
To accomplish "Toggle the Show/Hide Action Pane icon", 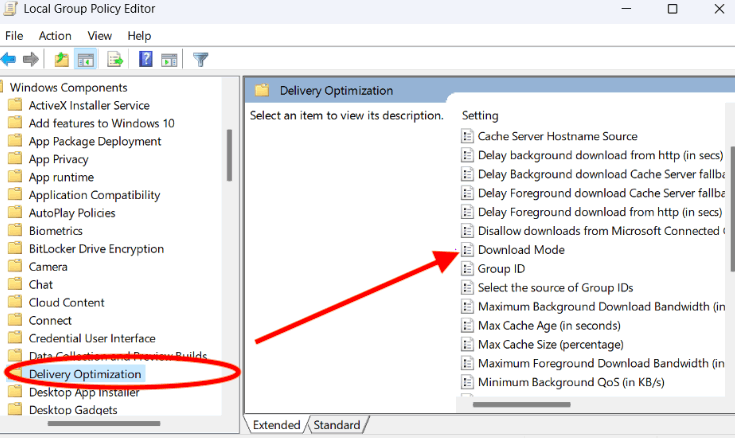I will (x=169, y=59).
